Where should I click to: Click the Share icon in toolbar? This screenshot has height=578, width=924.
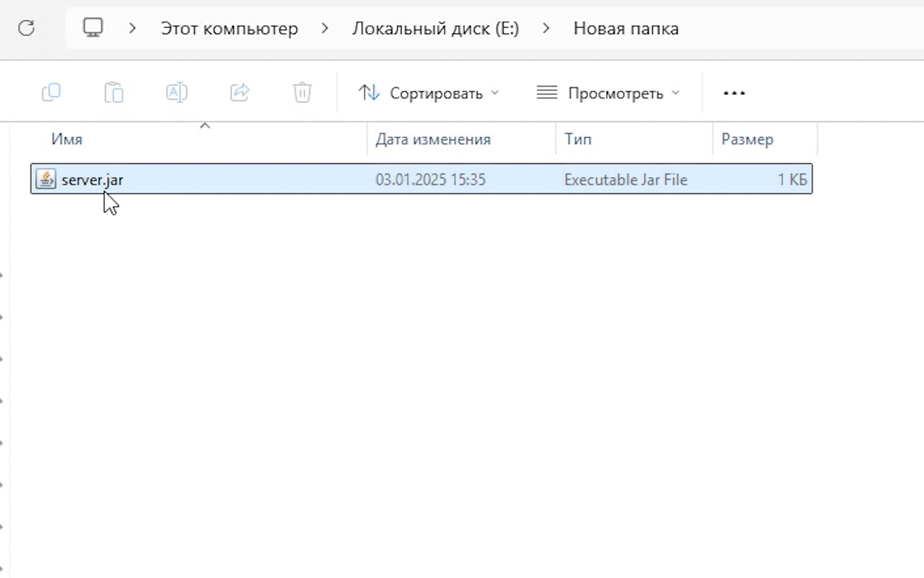[240, 92]
